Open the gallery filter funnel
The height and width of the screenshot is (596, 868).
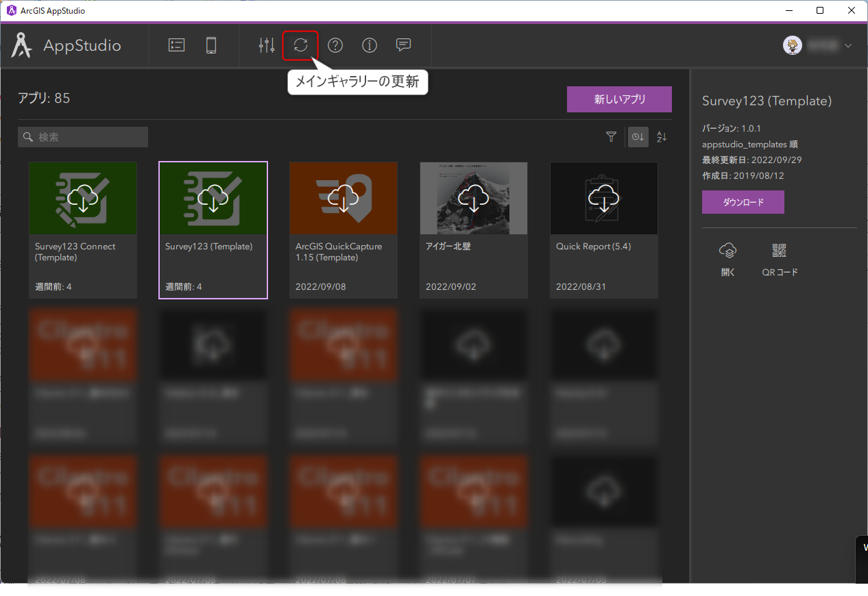[611, 137]
